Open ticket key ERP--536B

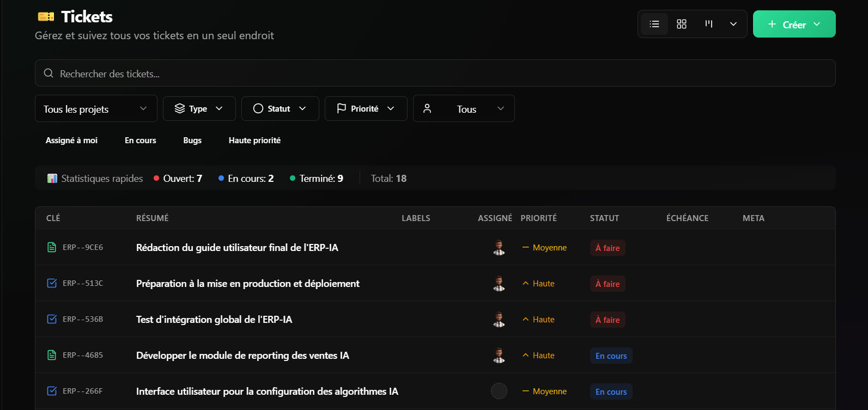(x=83, y=319)
